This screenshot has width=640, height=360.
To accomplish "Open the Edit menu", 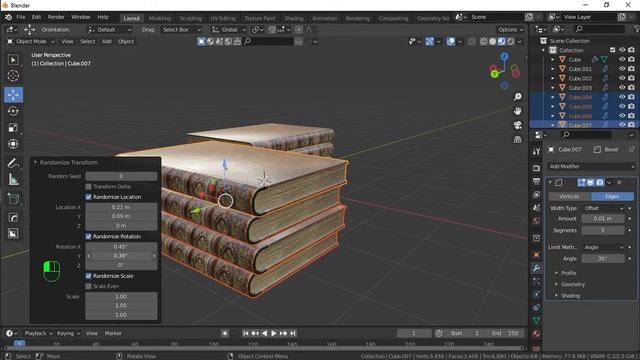I will click(x=36, y=17).
